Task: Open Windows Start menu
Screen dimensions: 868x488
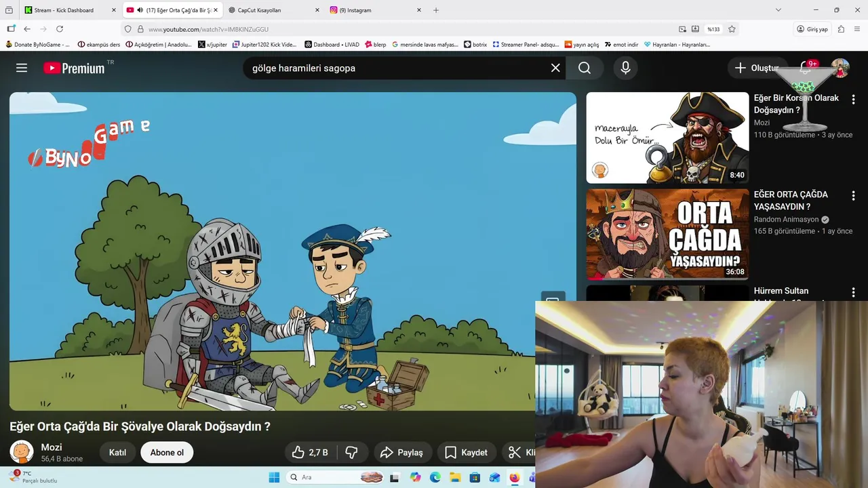Action: click(x=274, y=477)
